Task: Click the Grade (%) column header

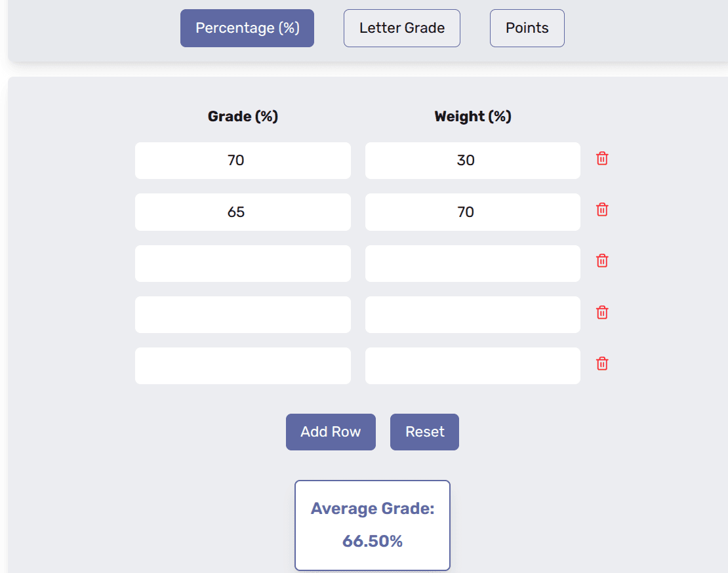Action: (243, 116)
